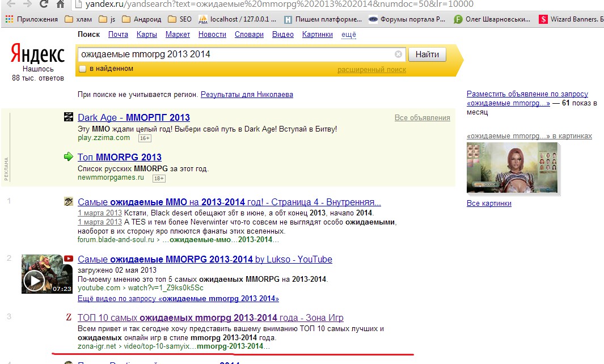Click green arrow icon beside Топ MMORPG 2013
Viewport: 604px width, 364px height.
(69, 156)
